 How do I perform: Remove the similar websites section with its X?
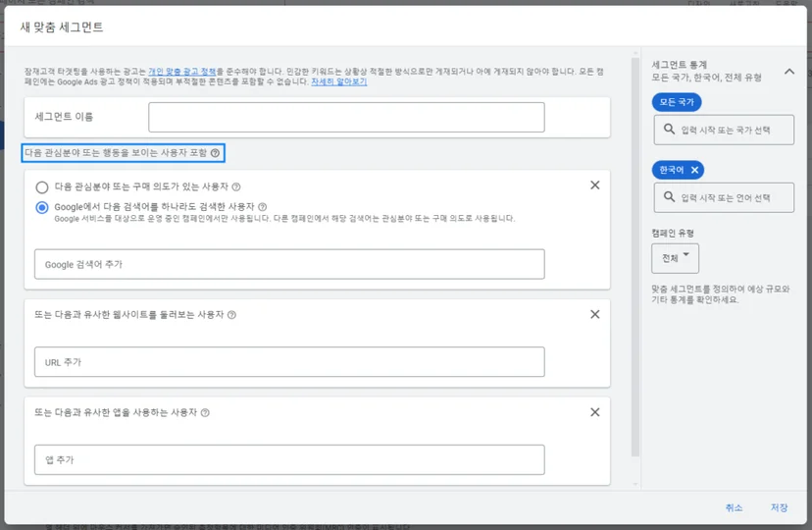(x=595, y=314)
